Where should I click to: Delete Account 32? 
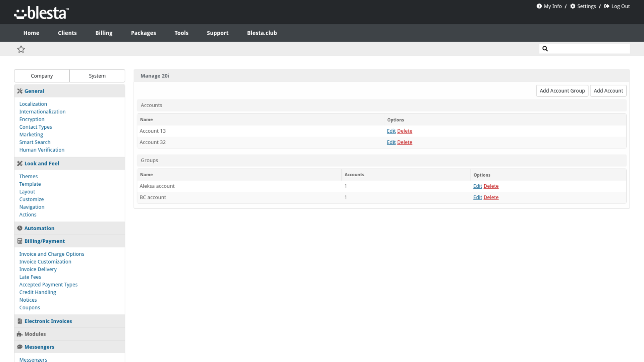click(405, 142)
